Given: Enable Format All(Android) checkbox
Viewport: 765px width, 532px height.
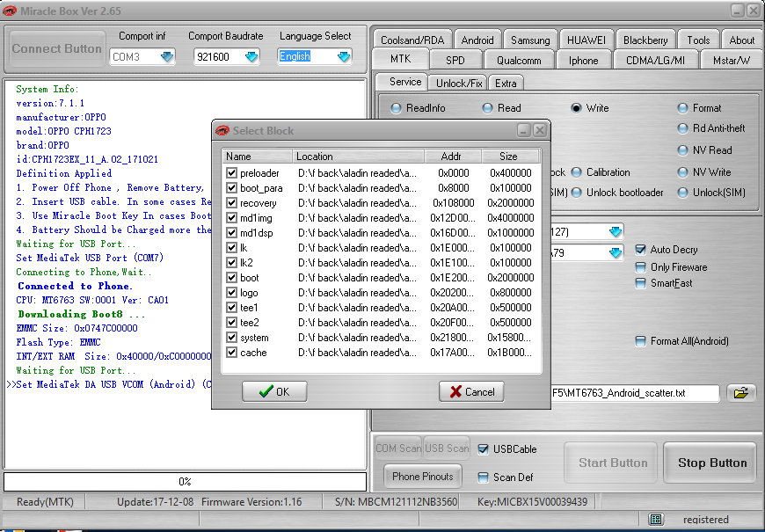Looking at the screenshot, I should pyautogui.click(x=641, y=341).
